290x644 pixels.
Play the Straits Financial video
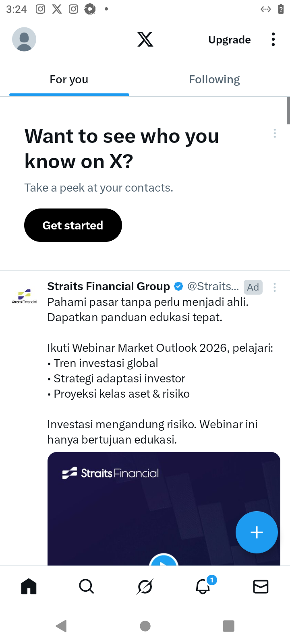[x=164, y=561]
